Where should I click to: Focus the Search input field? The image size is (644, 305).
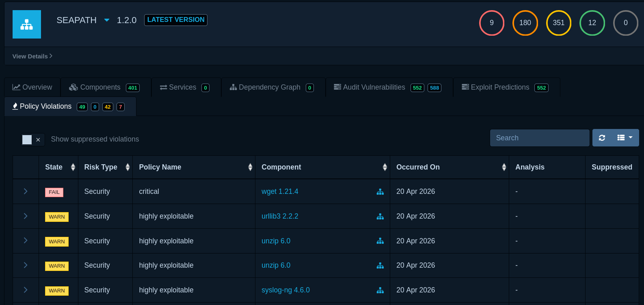coord(540,138)
